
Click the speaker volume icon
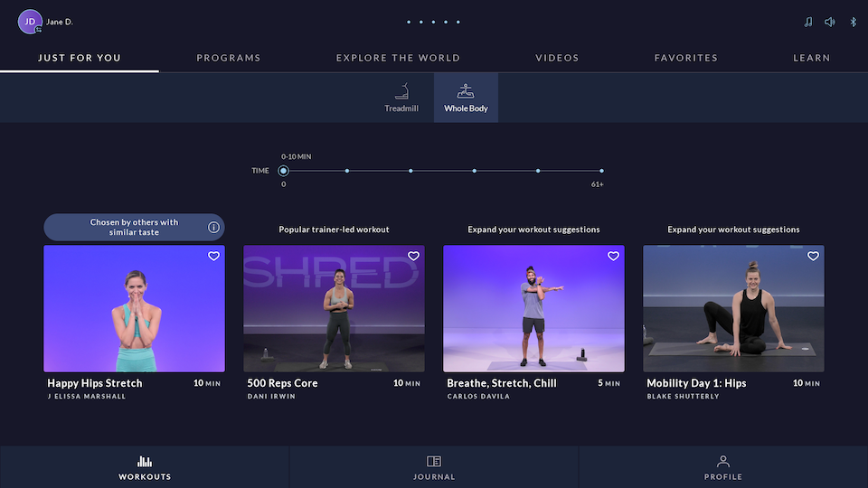pos(830,22)
